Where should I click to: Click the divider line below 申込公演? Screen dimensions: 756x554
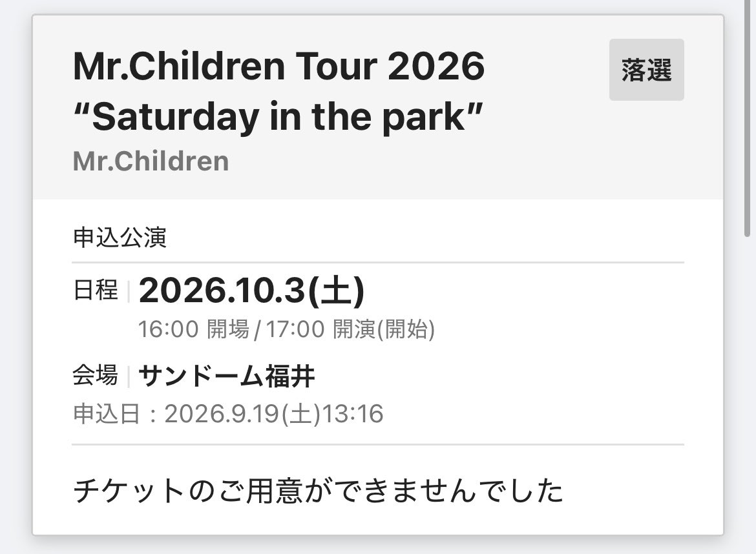(x=378, y=263)
